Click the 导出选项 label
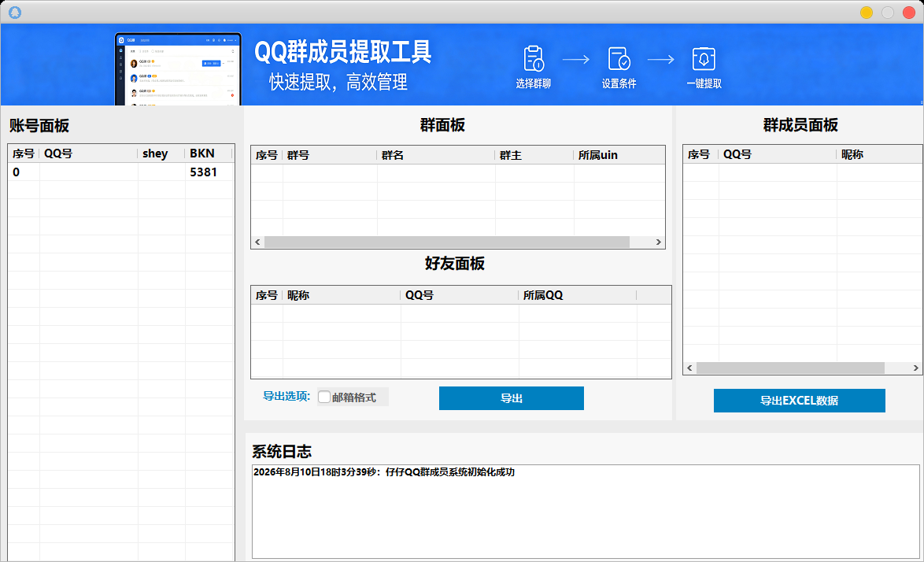This screenshot has height=562, width=924. click(x=286, y=397)
